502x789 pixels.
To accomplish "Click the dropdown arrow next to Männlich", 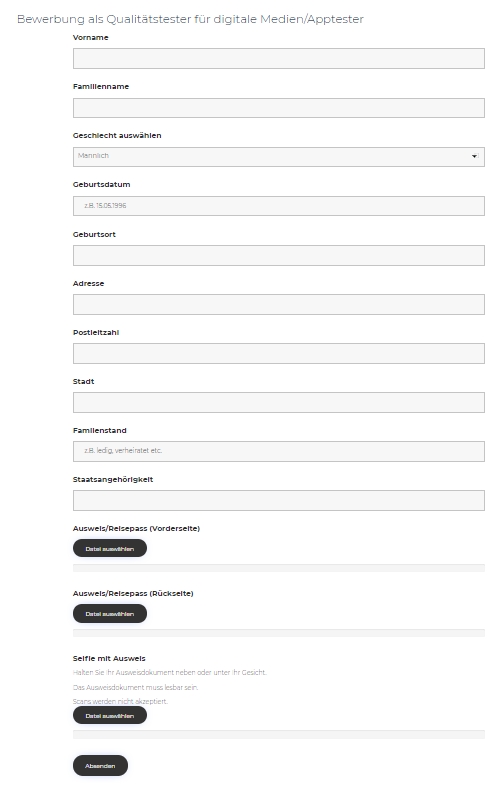I will coord(474,156).
